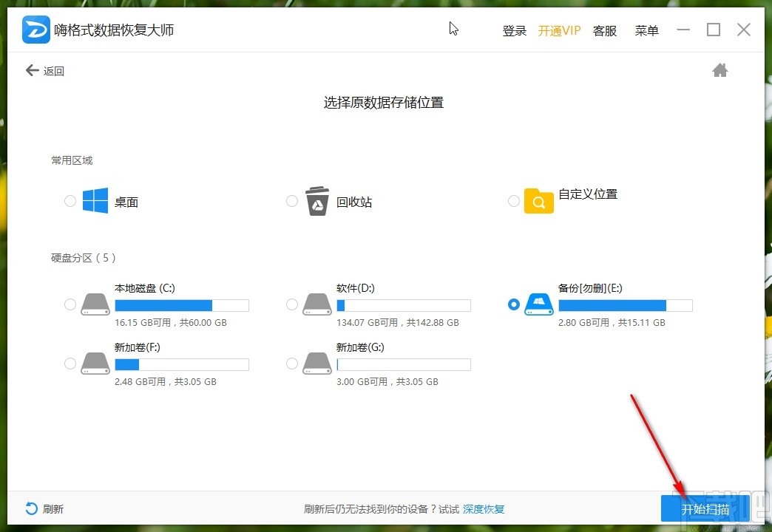Open the 菜单 menu
Screen dimensions: 772x532
646,30
